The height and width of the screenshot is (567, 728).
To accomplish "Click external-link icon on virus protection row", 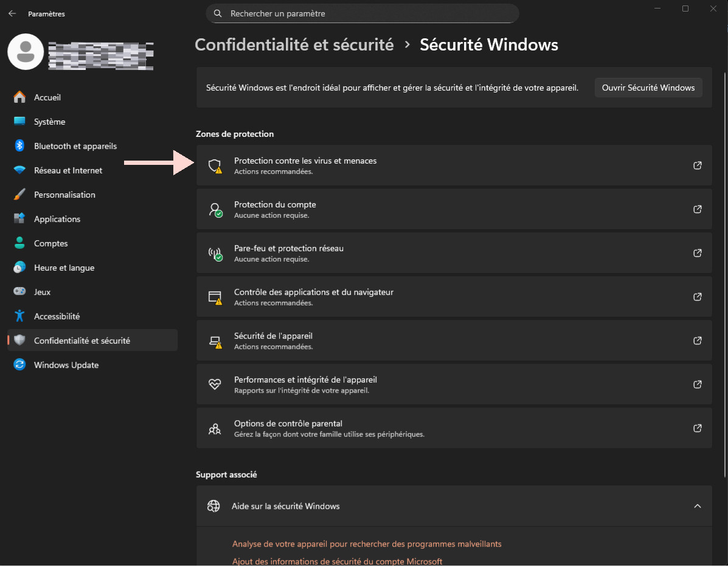I will click(697, 165).
